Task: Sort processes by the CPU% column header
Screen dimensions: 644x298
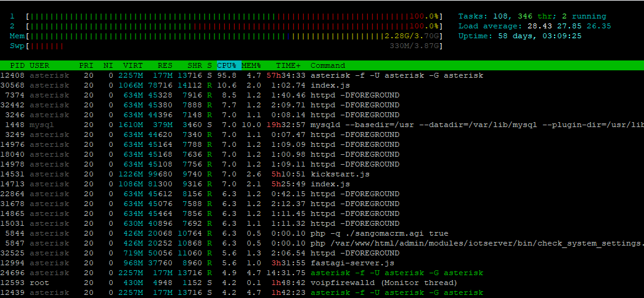Action: tap(226, 65)
